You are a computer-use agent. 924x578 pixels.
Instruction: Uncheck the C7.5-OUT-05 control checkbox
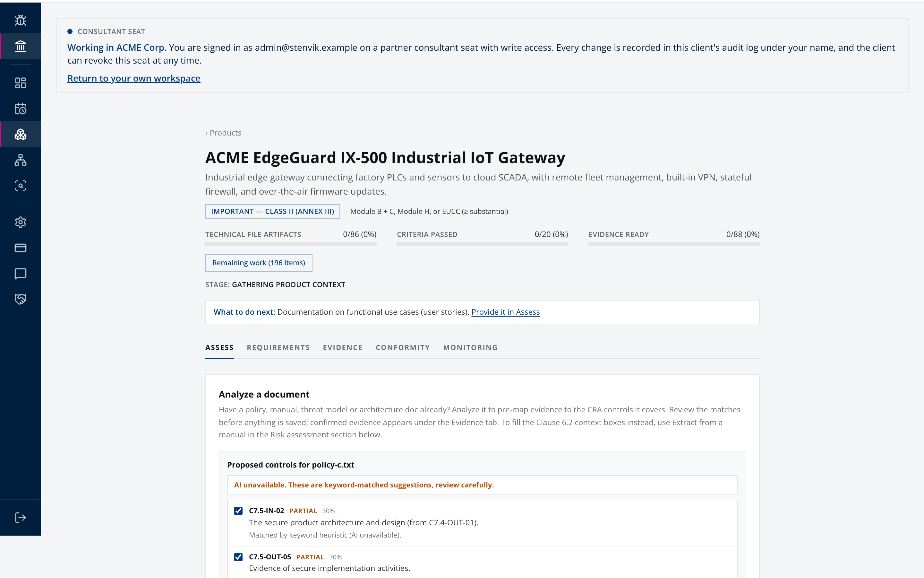[238, 557]
